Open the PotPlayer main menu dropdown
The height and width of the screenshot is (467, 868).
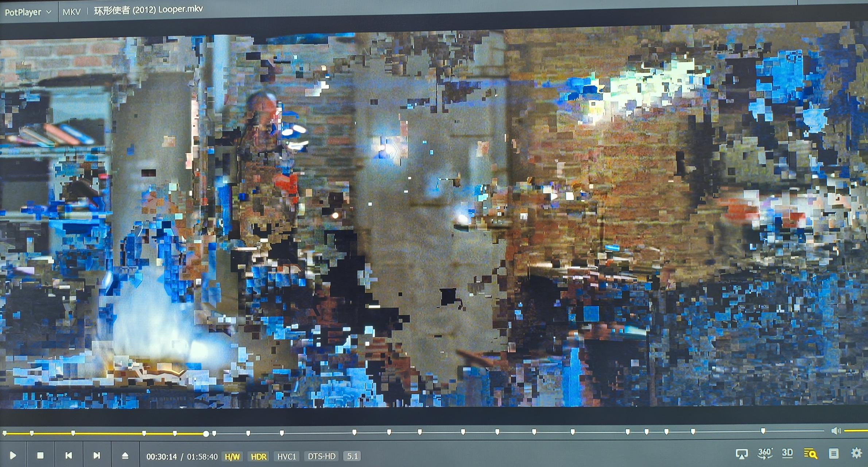point(28,12)
